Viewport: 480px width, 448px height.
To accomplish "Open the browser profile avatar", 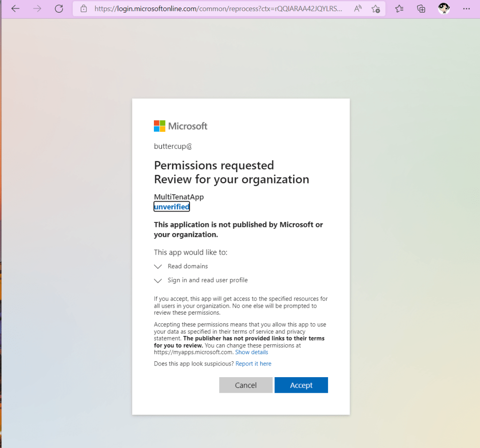I will pyautogui.click(x=444, y=8).
